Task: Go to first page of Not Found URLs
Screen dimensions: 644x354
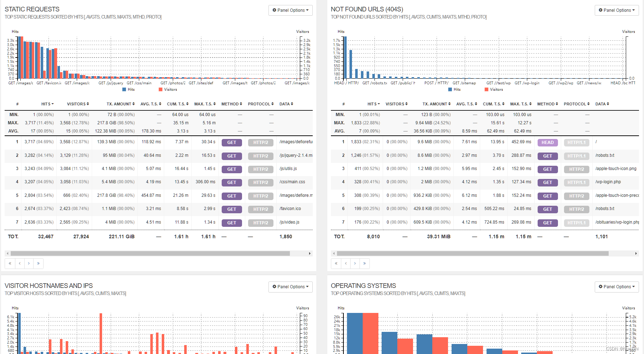Action: 336,264
